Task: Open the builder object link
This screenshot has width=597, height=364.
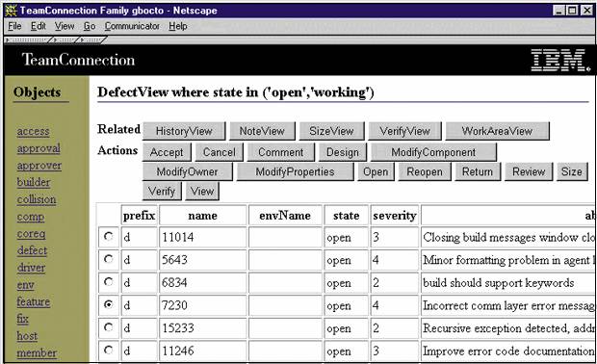Action: (x=34, y=182)
